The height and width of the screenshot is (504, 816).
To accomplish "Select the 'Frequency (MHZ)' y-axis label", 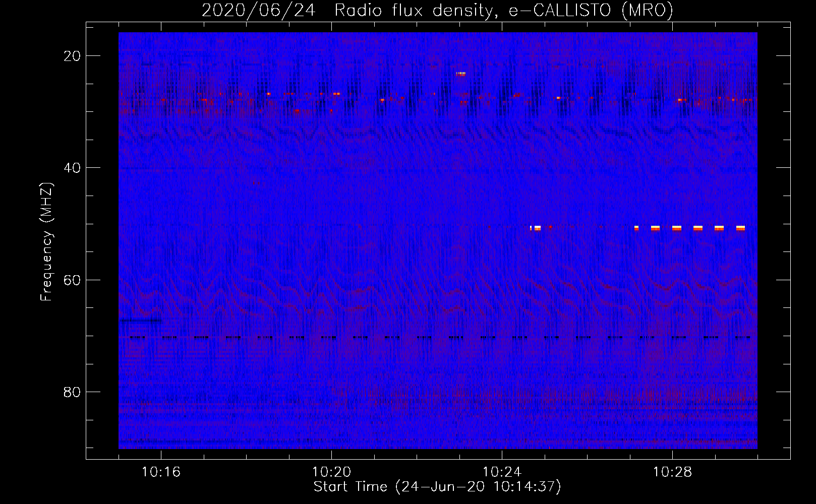I will coord(46,241).
